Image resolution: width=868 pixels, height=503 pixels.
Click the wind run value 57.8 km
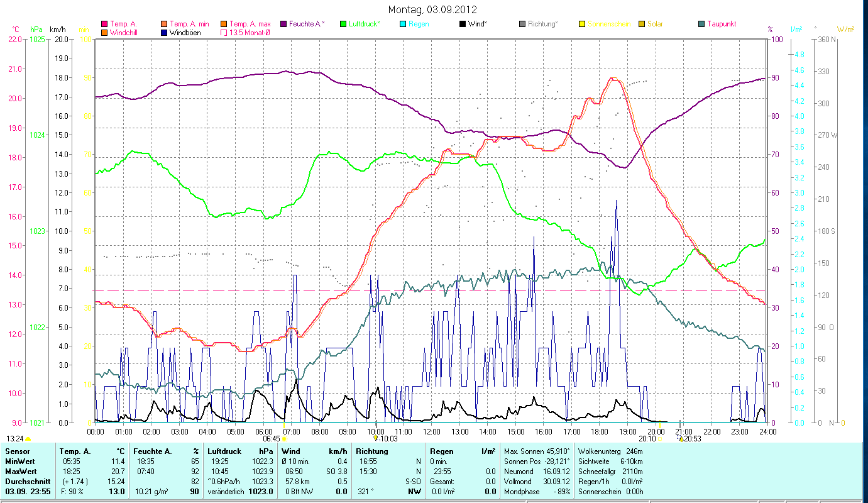coord(296,481)
